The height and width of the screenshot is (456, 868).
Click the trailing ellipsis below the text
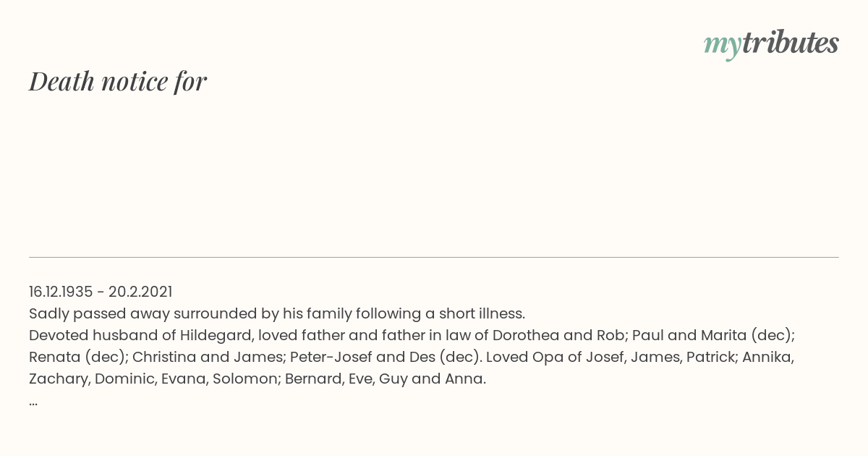pos(33,402)
